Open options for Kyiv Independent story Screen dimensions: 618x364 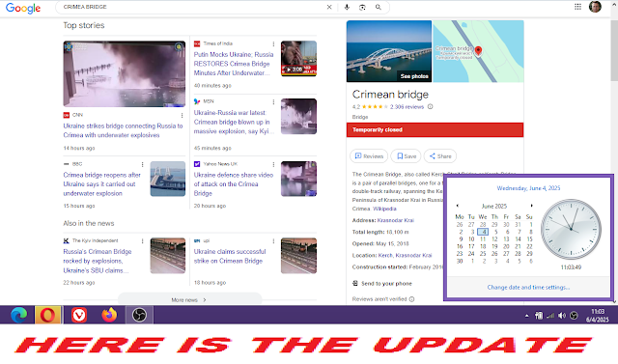[x=142, y=240]
